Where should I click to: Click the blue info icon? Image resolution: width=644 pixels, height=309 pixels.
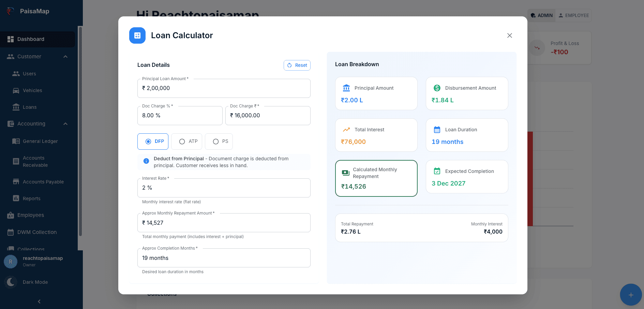coord(146,161)
